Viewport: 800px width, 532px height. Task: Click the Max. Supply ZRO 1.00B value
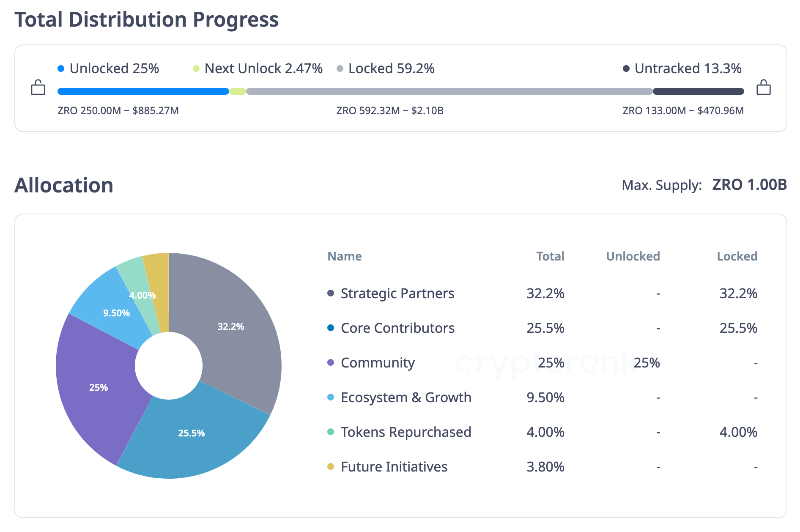pos(749,185)
